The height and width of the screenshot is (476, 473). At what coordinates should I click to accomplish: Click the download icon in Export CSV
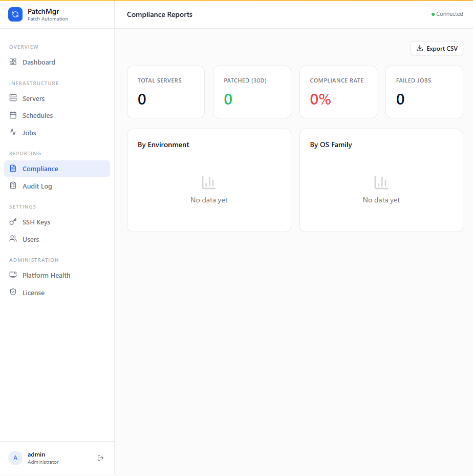[x=420, y=48]
